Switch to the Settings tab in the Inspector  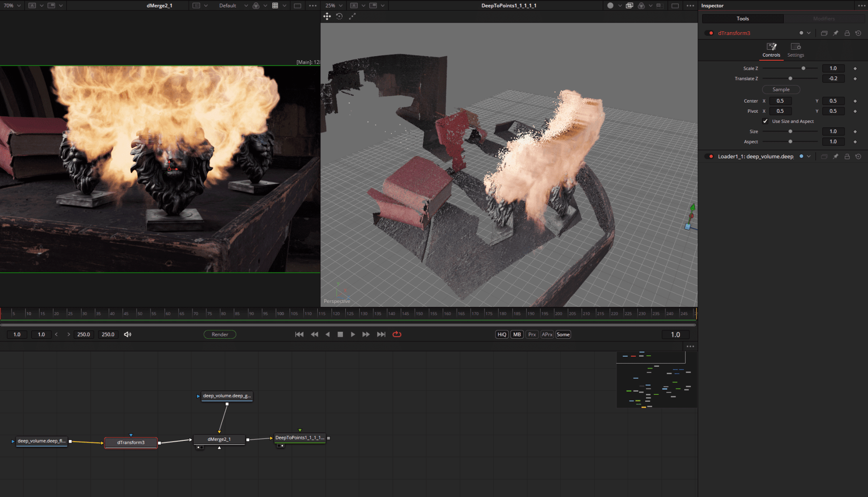pyautogui.click(x=795, y=50)
